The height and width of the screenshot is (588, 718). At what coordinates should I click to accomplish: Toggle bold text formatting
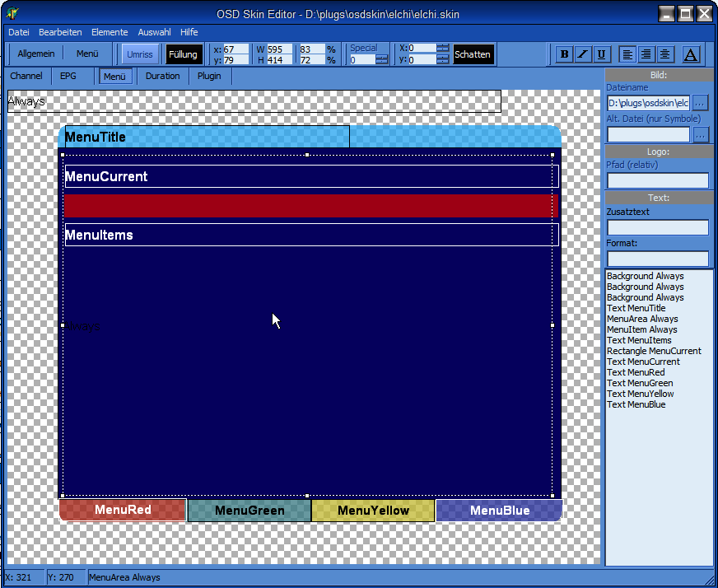[564, 54]
